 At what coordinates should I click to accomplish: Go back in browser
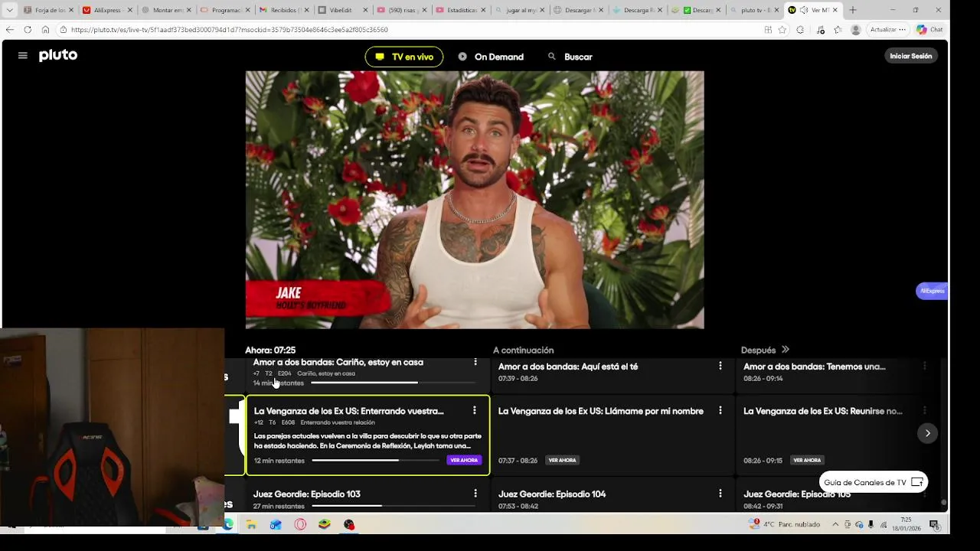9,30
